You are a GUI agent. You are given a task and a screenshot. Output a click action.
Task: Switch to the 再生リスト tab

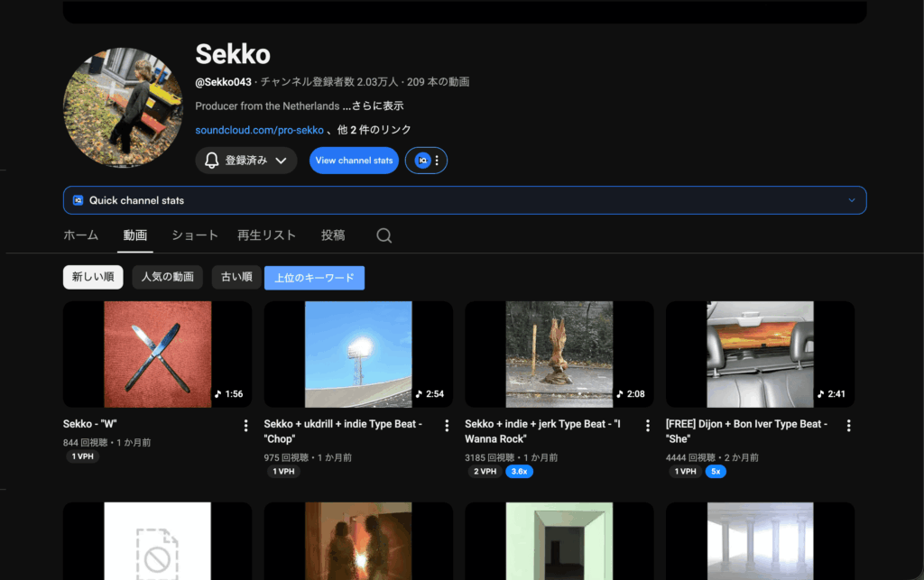tap(266, 235)
